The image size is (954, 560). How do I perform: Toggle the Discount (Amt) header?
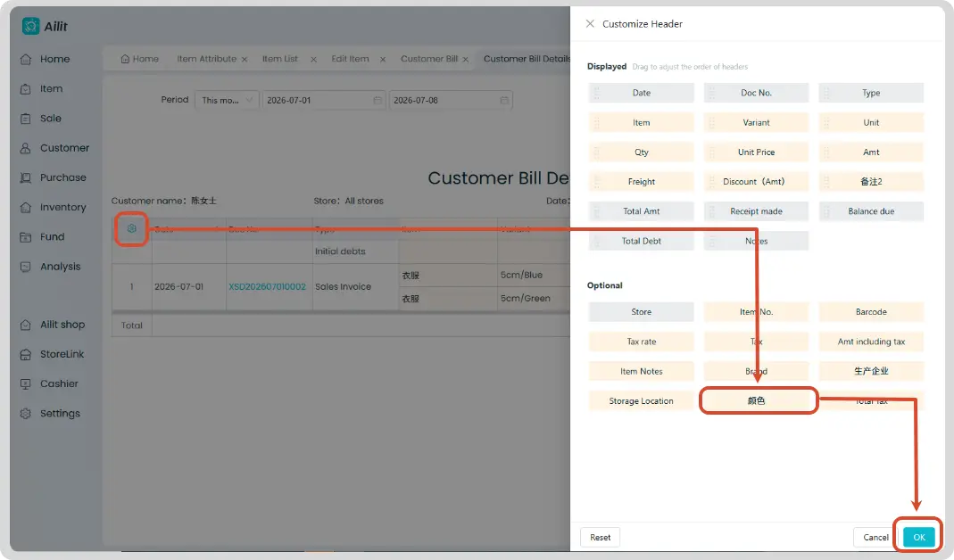(756, 182)
